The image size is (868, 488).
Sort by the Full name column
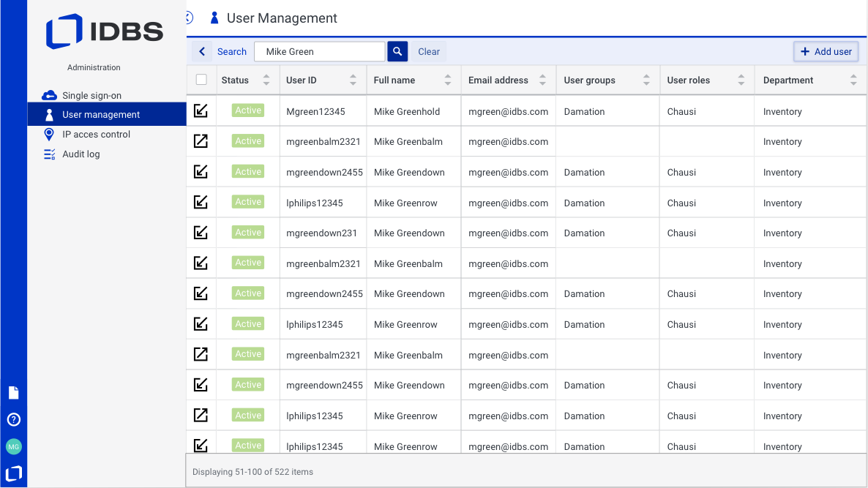click(x=448, y=80)
